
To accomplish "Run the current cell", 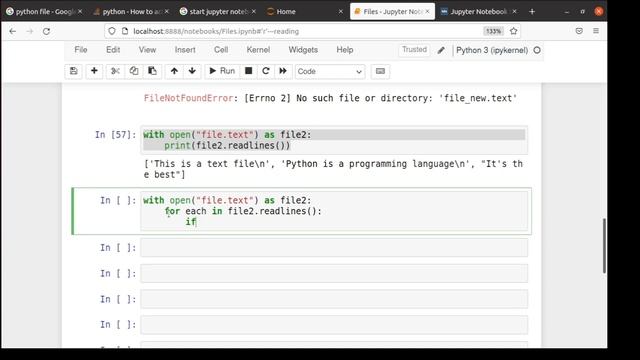I will point(222,71).
